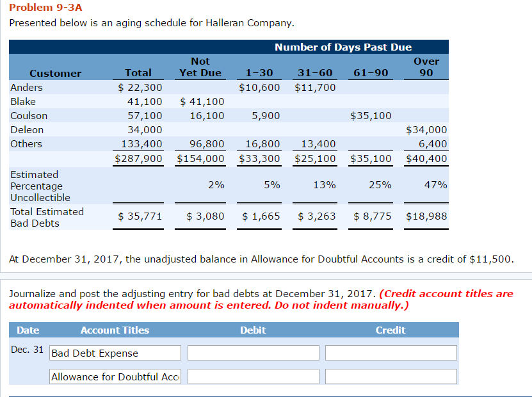Click the empty Debit field in second row
The image size is (532, 397).
click(252, 377)
